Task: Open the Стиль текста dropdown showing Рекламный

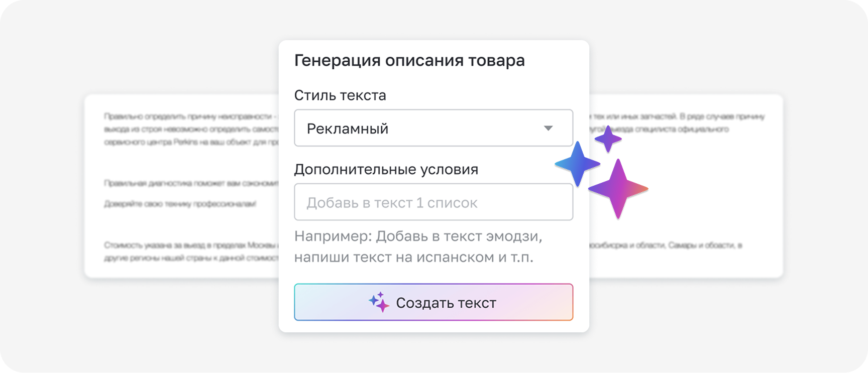Action: (x=433, y=128)
